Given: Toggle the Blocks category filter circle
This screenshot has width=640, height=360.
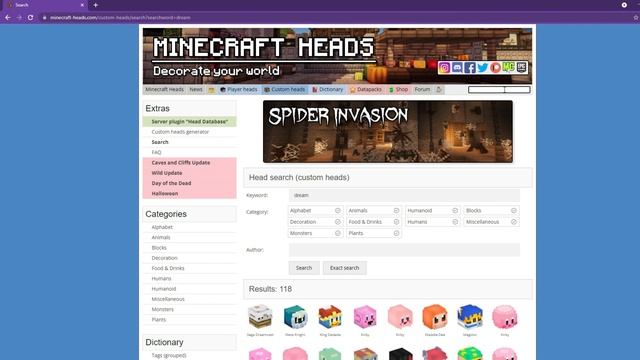Looking at the screenshot, I should click(514, 211).
